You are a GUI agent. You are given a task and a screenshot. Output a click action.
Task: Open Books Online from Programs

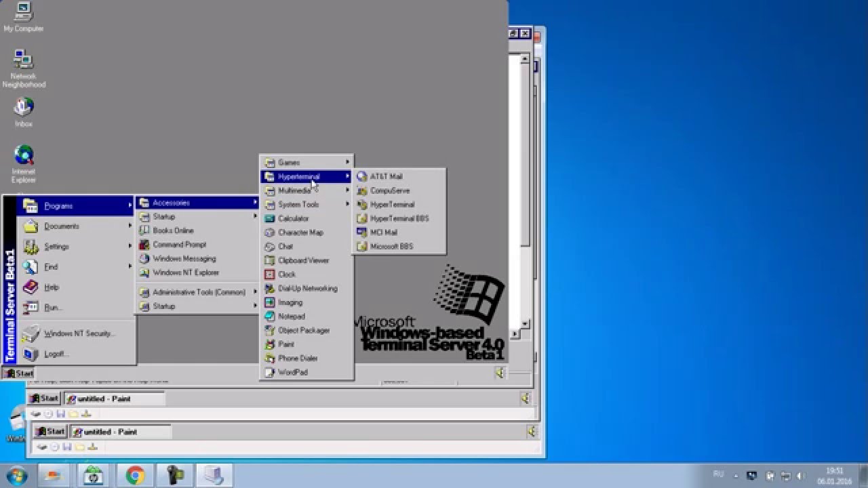tap(197, 230)
